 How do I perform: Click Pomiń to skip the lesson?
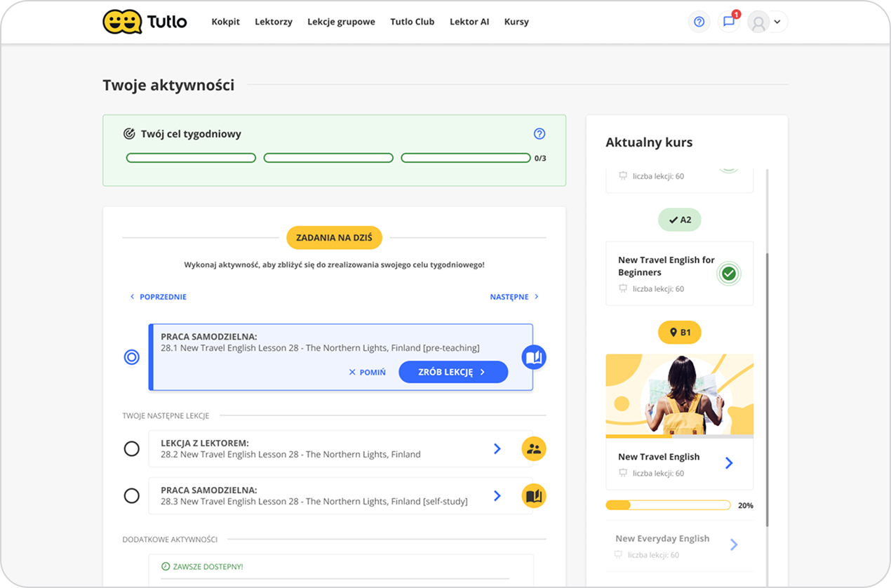click(367, 373)
